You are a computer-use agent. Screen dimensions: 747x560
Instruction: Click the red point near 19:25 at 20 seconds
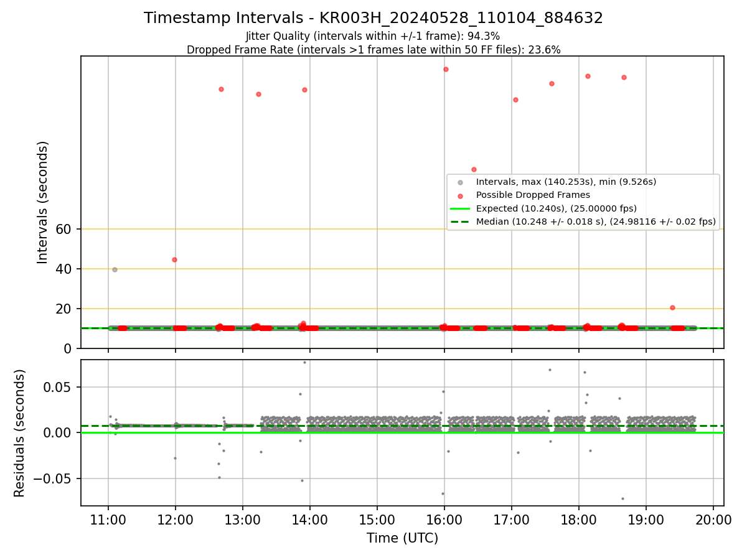coord(672,307)
